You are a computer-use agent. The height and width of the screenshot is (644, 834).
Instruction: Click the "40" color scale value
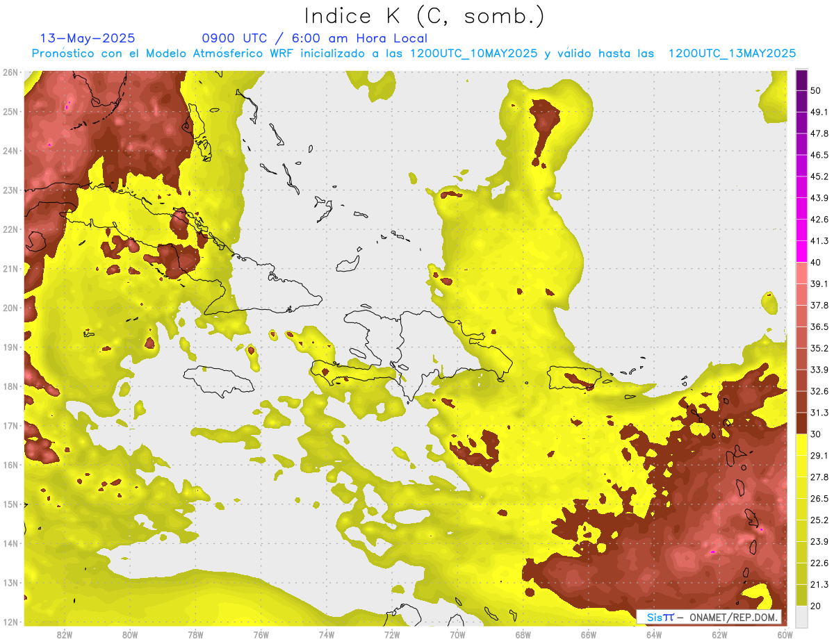coord(816,263)
